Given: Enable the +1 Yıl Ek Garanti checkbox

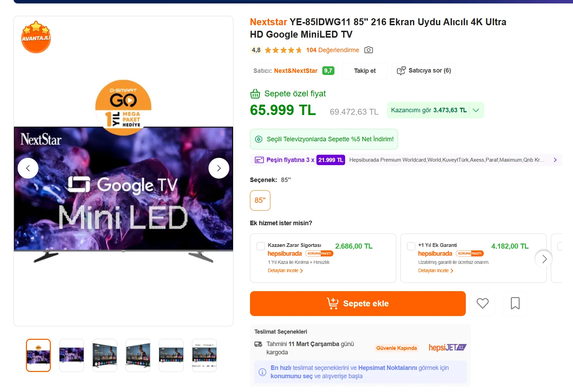Looking at the screenshot, I should (411, 246).
